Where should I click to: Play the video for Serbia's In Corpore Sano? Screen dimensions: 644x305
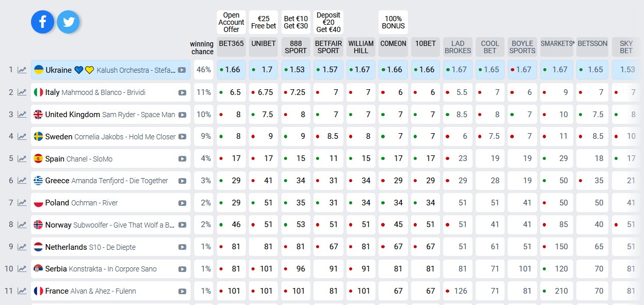tap(182, 269)
